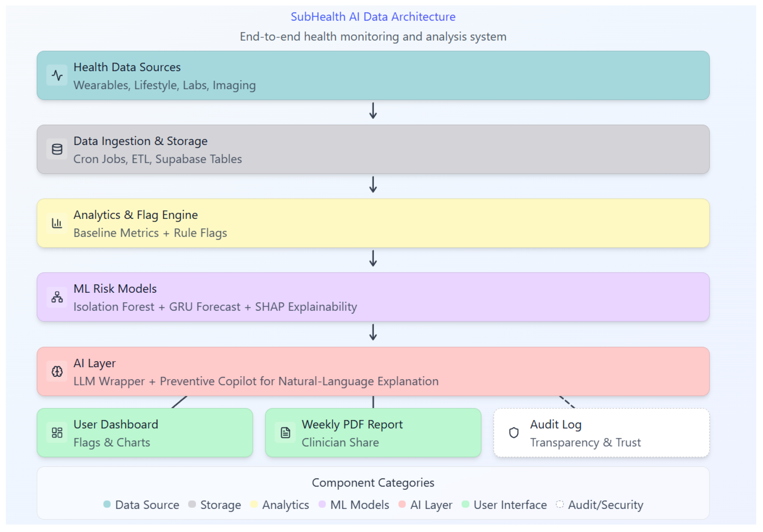
Task: Click the teal Data Source legend dot
Action: (x=107, y=504)
